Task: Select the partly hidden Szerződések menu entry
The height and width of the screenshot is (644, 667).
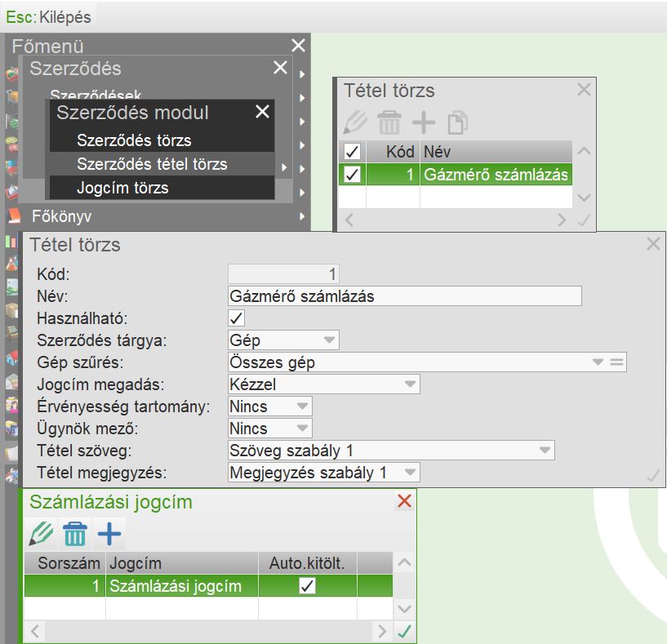Action: click(x=96, y=95)
